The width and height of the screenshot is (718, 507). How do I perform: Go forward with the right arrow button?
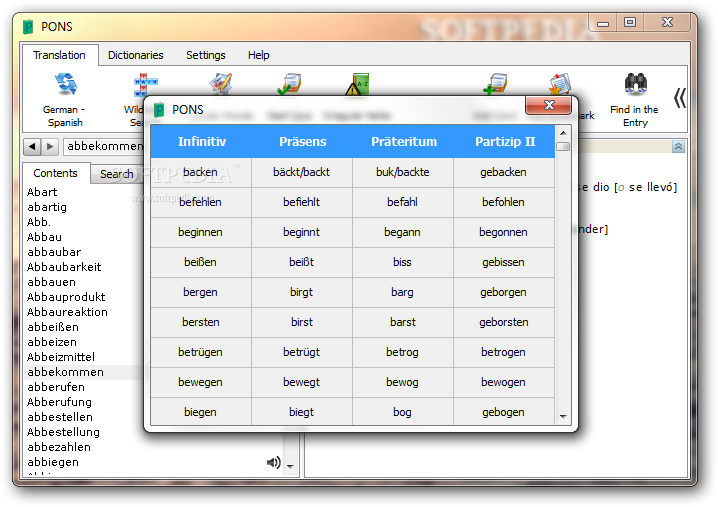[x=50, y=147]
